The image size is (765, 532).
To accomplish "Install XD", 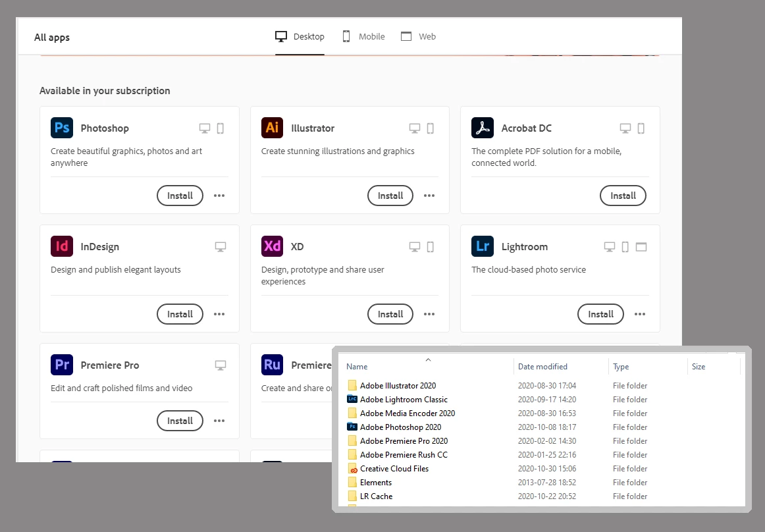I will [390, 314].
